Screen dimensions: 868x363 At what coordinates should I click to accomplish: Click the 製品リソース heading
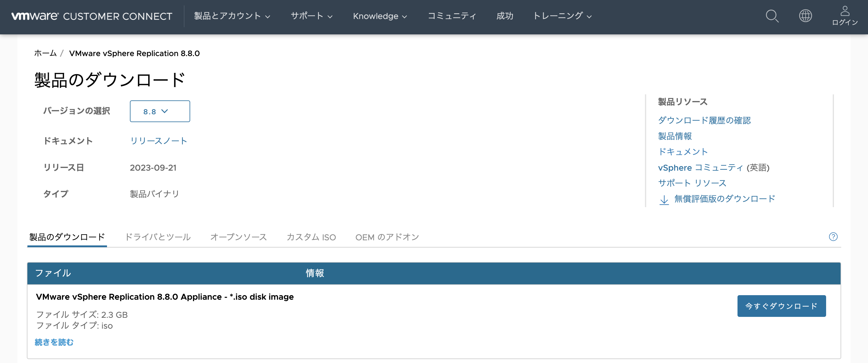point(683,102)
